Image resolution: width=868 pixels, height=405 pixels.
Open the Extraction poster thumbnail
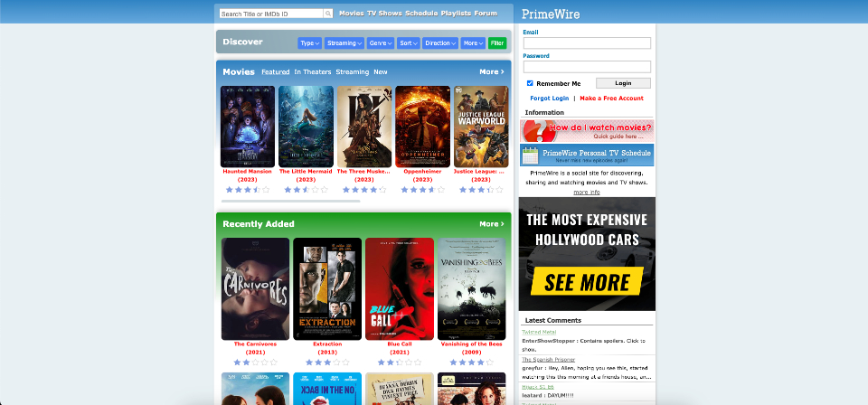click(x=327, y=288)
